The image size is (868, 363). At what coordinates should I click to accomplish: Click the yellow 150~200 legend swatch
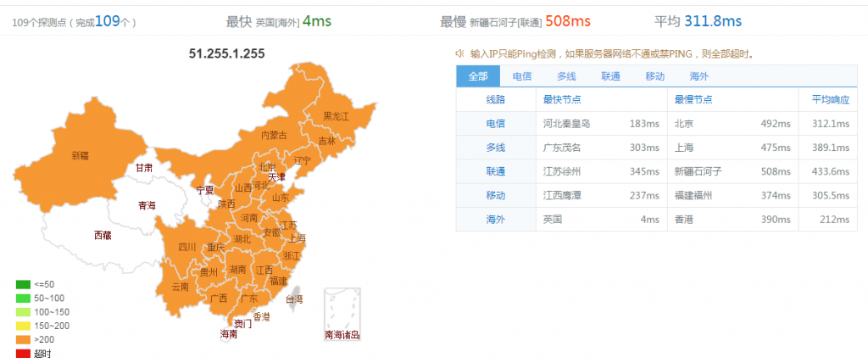pyautogui.click(x=23, y=326)
